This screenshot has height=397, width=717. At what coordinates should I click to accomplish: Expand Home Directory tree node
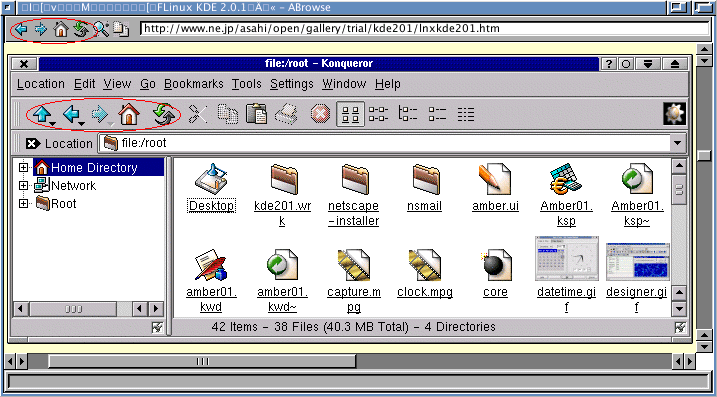click(23, 168)
